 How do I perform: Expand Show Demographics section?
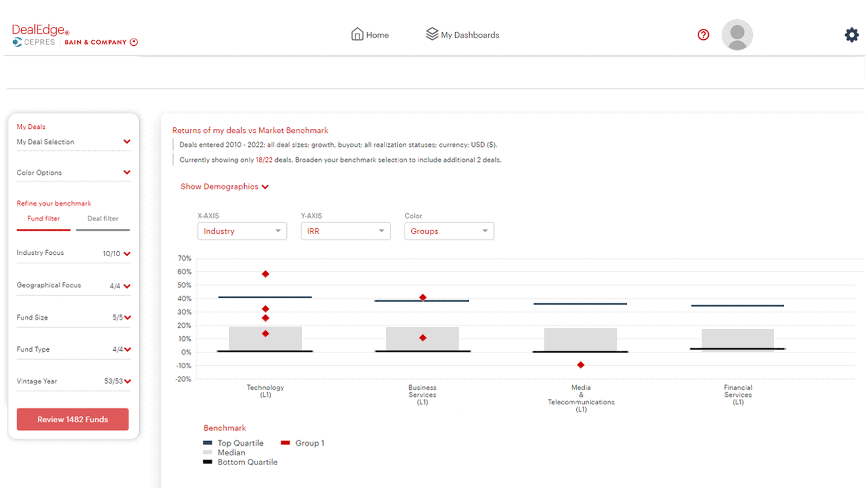tap(225, 187)
